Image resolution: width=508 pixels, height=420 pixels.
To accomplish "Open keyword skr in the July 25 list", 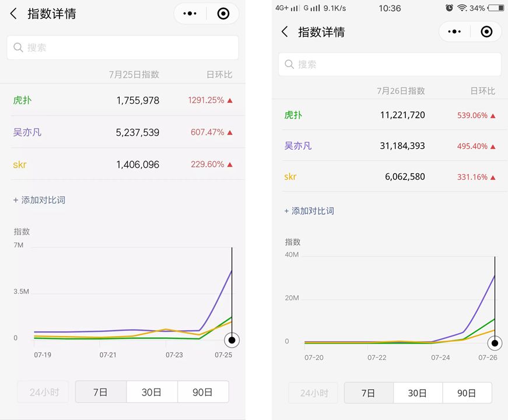I will (20, 164).
